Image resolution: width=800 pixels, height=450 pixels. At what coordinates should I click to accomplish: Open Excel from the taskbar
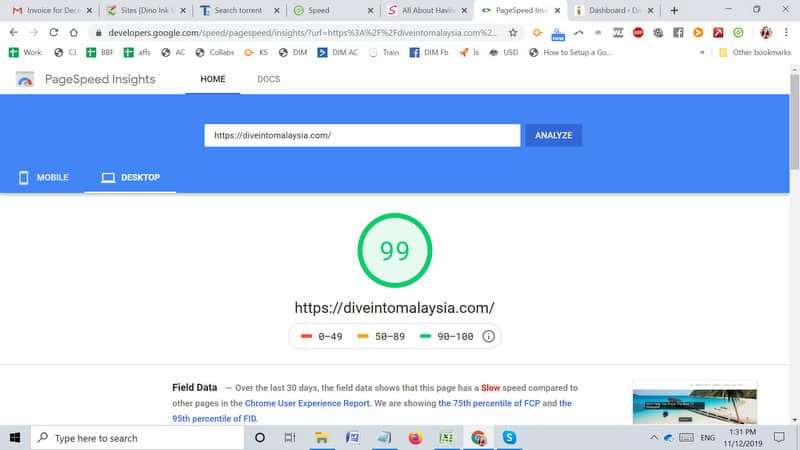[447, 438]
